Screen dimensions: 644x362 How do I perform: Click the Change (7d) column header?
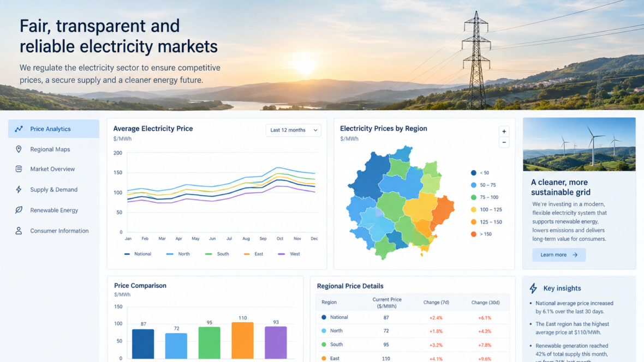[436, 303]
